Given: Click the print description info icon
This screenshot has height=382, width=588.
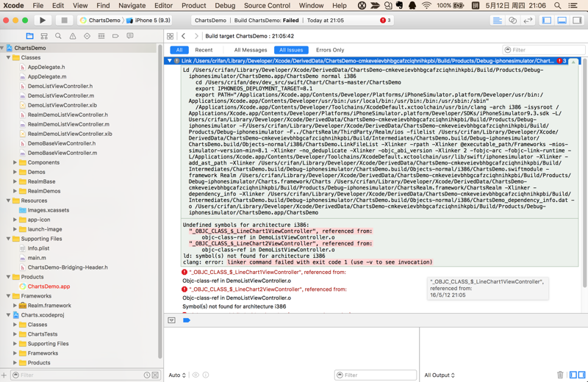Looking at the screenshot, I should pyautogui.click(x=206, y=375).
